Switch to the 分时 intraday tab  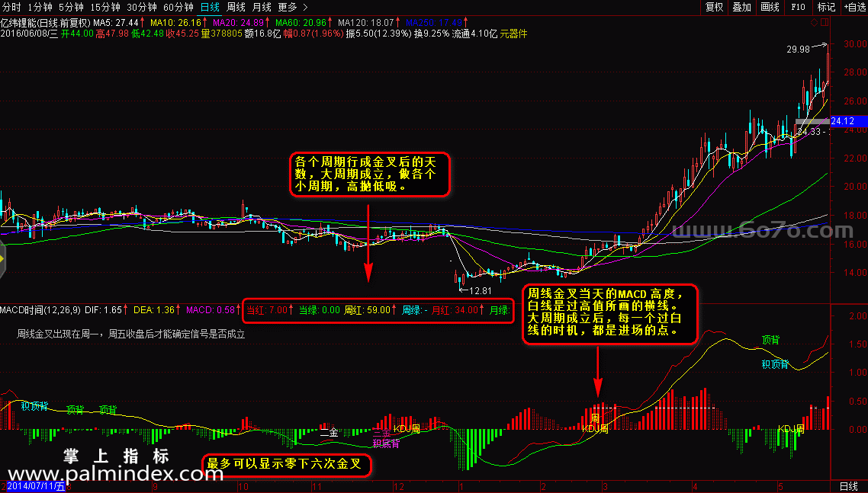[11, 7]
